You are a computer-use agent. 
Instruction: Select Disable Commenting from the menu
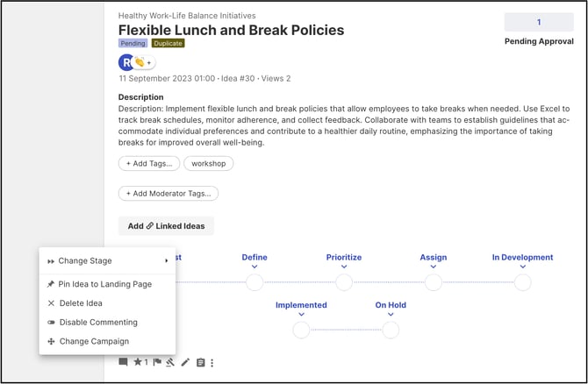point(97,322)
